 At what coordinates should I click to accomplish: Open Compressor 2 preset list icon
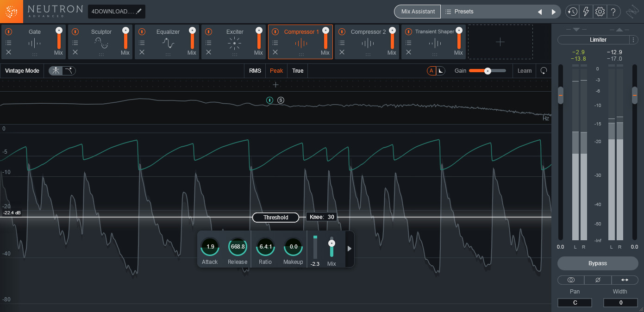tap(342, 43)
